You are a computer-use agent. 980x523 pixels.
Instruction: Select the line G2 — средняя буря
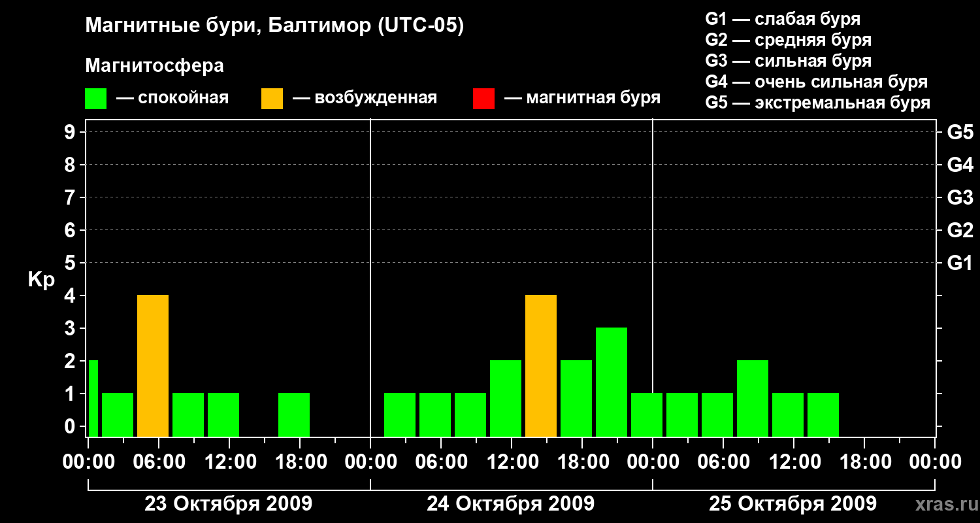pyautogui.click(x=788, y=40)
